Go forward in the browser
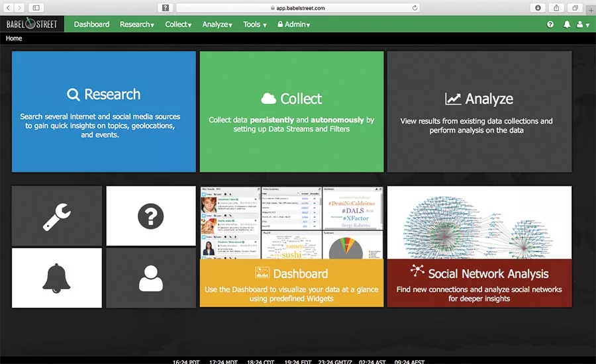596x364 pixels. [x=19, y=7]
